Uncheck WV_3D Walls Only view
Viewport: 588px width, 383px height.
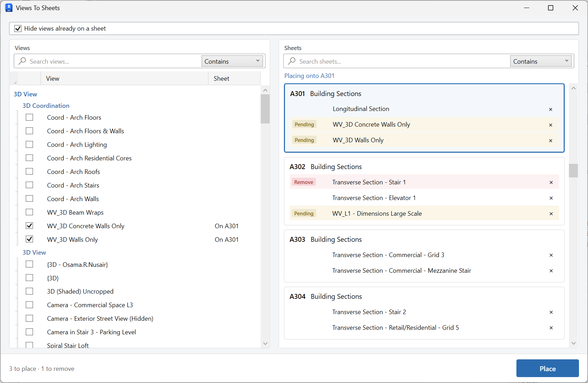coord(30,239)
